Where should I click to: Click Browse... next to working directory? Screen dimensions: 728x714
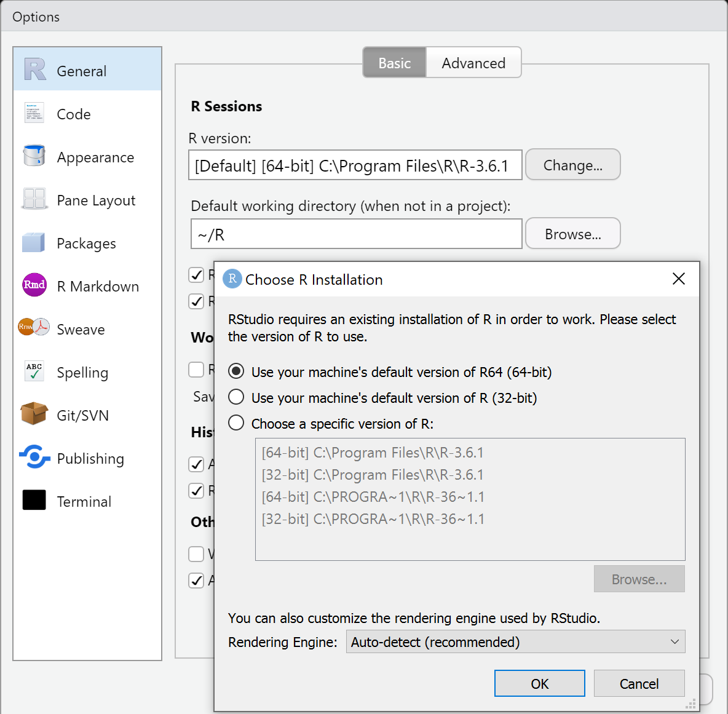573,234
